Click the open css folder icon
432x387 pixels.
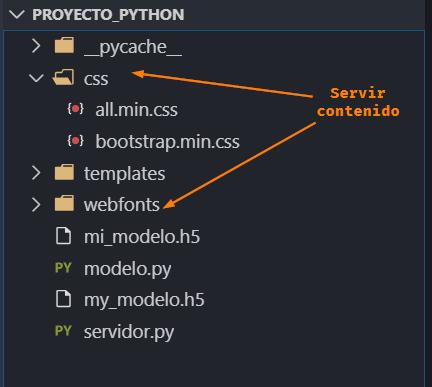point(63,77)
